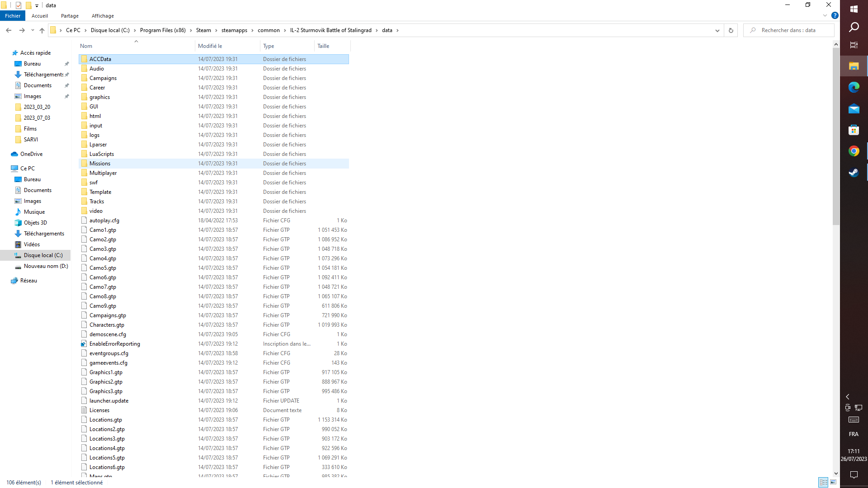The height and width of the screenshot is (488, 868).
Task: Open the address bar history dropdown
Action: click(717, 30)
